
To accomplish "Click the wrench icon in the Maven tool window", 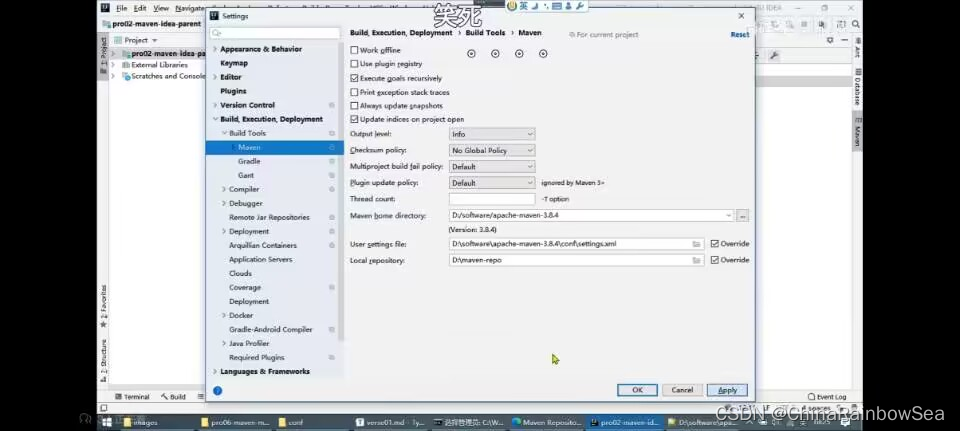I will [x=774, y=56].
